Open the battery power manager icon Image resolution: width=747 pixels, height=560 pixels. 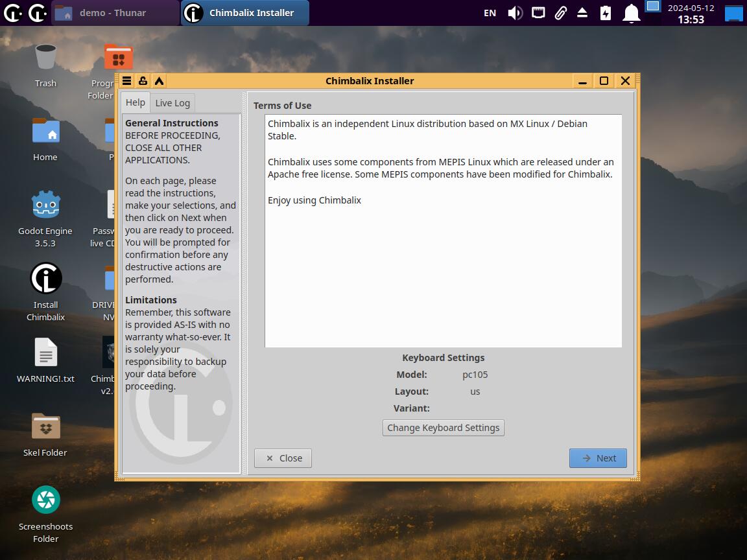[x=606, y=13]
